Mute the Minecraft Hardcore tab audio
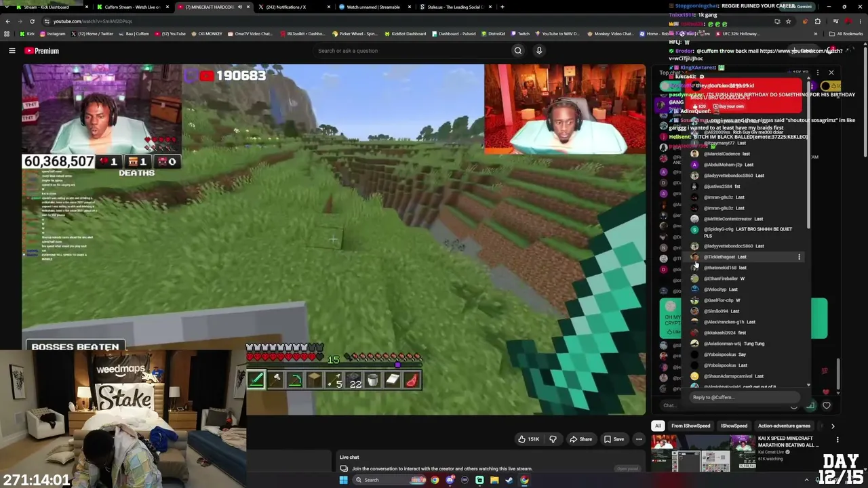Viewport: 868px width, 488px height. 240,7
